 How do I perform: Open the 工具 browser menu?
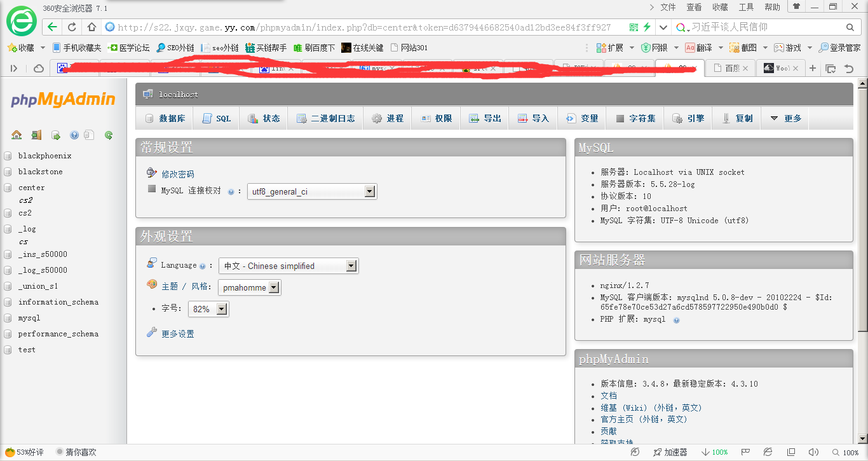pyautogui.click(x=746, y=7)
